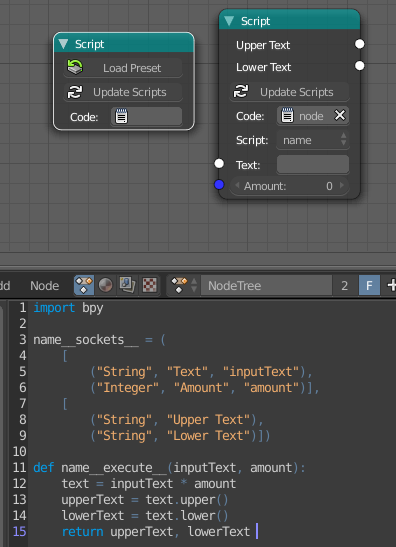Click the Lower Text output socket

(x=359, y=66)
